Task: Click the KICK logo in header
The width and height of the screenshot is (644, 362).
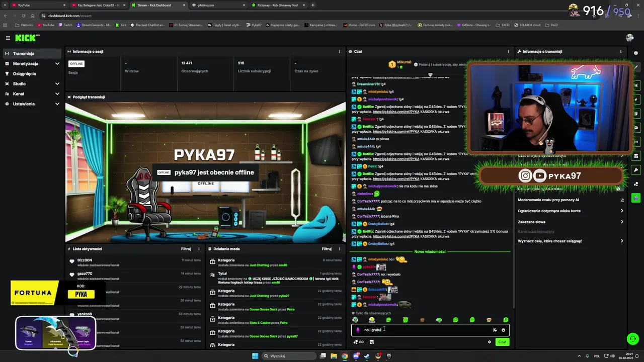Action: [x=27, y=38]
